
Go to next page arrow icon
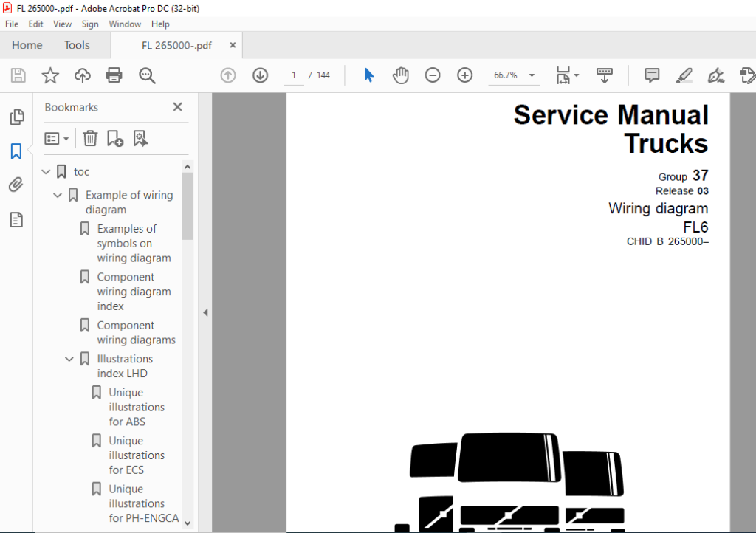coord(260,75)
